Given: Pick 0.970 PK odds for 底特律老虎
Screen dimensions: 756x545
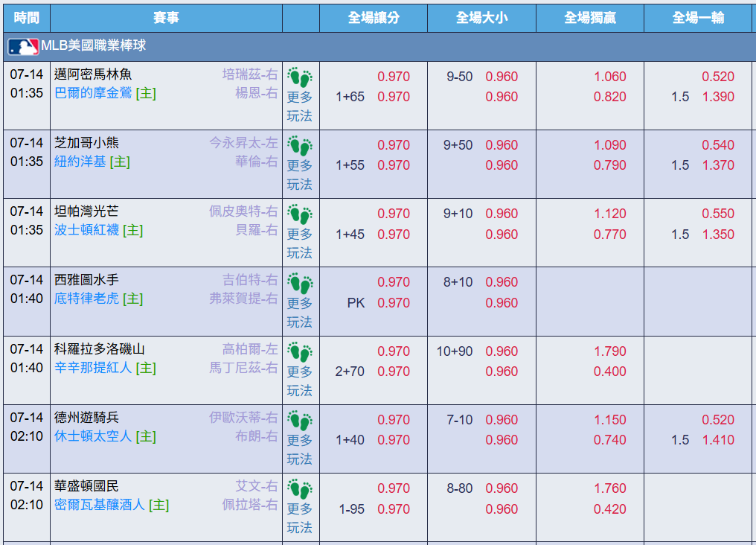Looking at the screenshot, I should click(x=394, y=303).
